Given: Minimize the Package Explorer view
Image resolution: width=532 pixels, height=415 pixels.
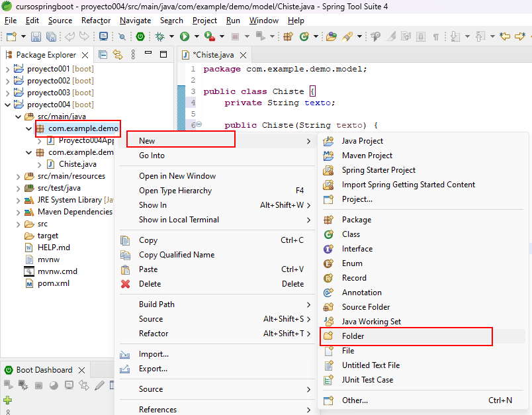Looking at the screenshot, I should pyautogui.click(x=148, y=53).
